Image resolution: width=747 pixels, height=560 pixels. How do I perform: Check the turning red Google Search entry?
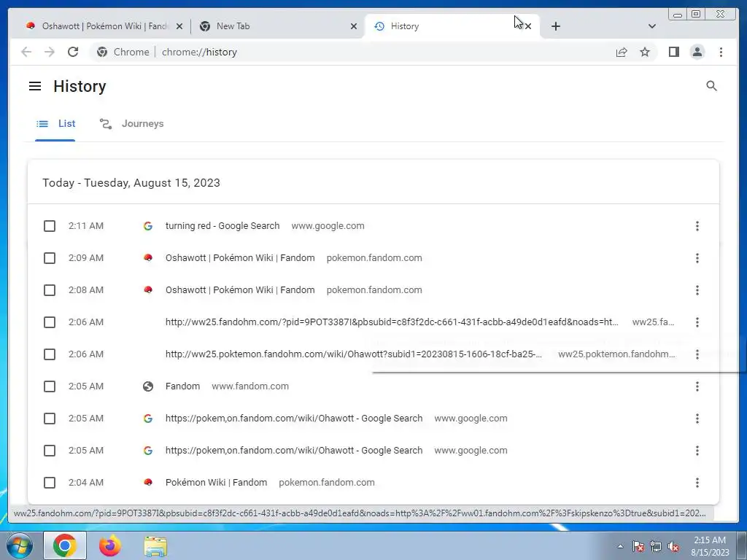pos(50,226)
